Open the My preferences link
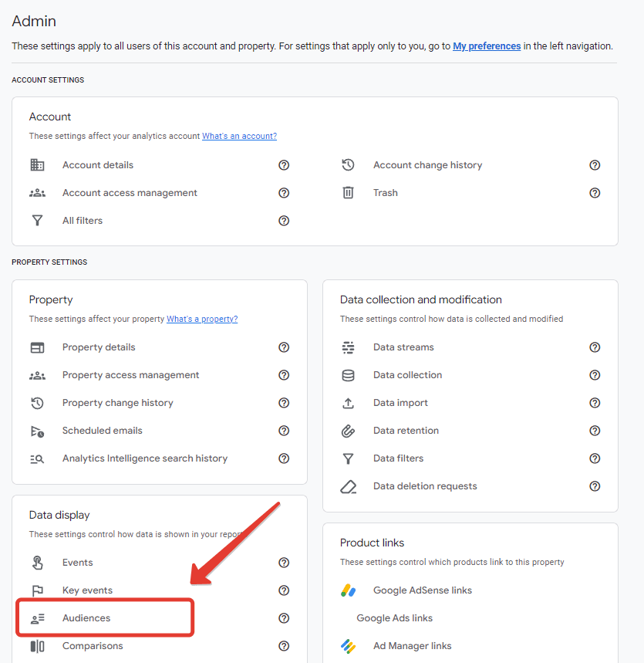This screenshot has width=644, height=663. (487, 46)
